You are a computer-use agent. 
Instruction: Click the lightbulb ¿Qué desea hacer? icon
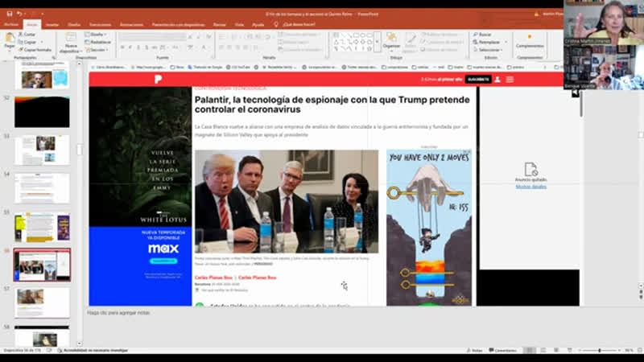coord(276,25)
